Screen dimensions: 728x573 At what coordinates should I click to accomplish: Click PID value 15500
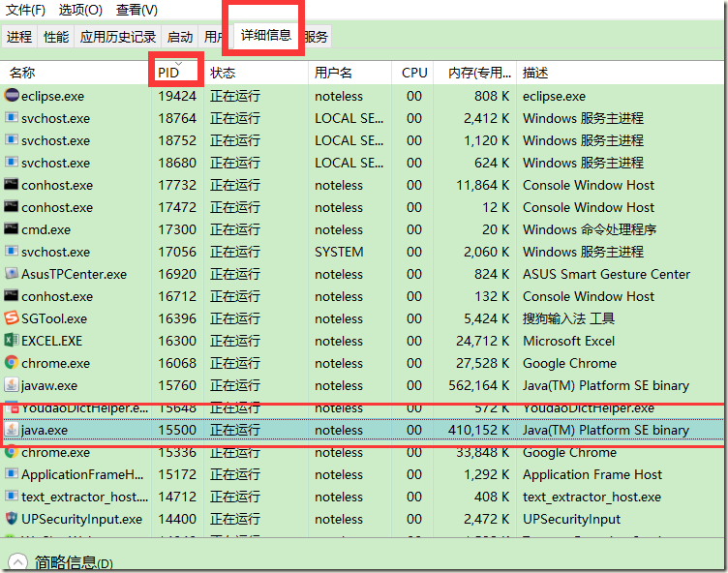(177, 430)
